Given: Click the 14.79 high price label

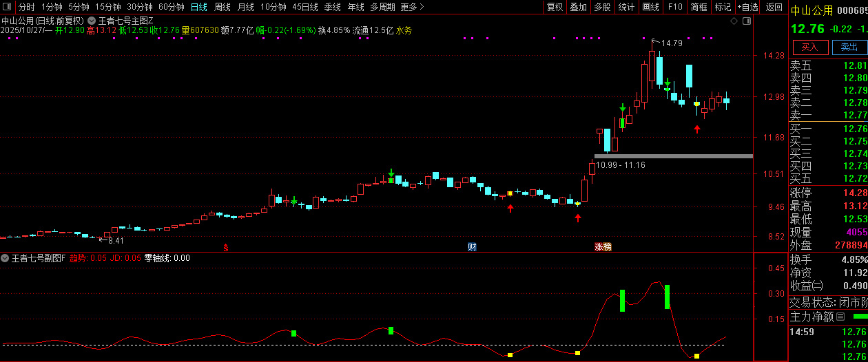Looking at the screenshot, I should [671, 43].
